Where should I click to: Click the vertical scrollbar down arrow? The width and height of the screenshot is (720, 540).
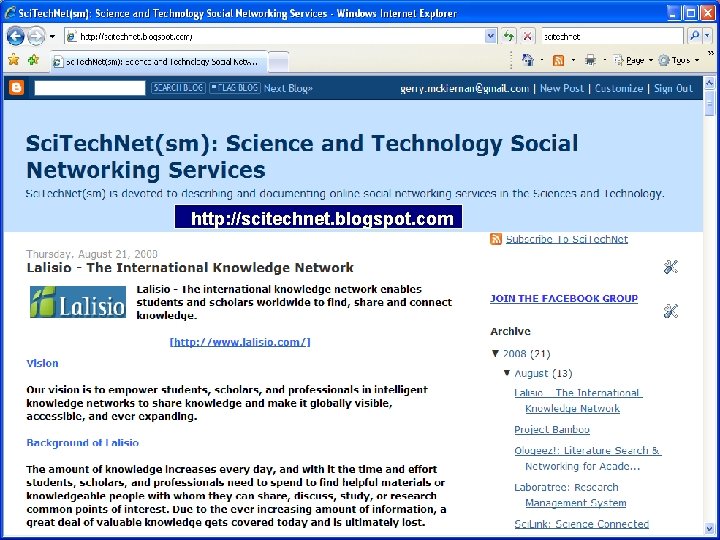709,529
